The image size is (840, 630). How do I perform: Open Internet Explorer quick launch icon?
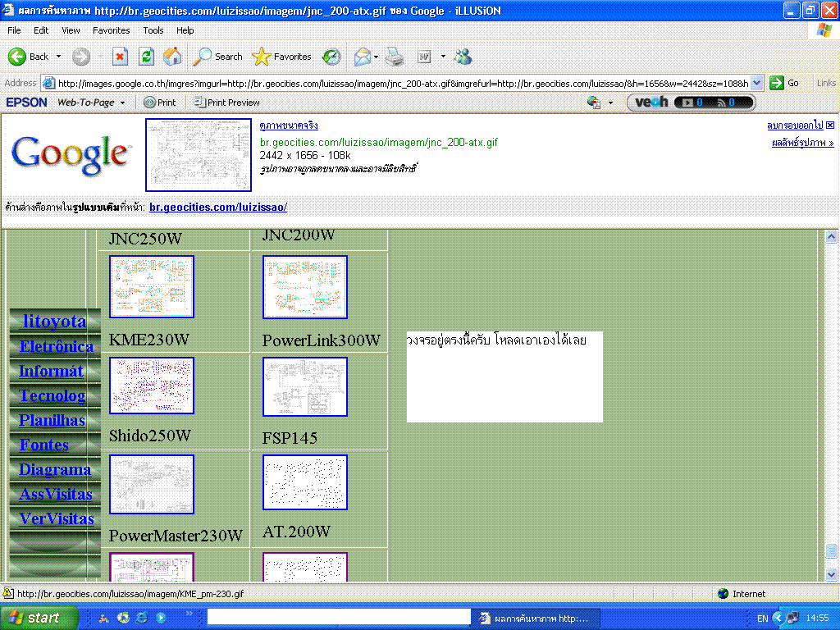point(142,617)
